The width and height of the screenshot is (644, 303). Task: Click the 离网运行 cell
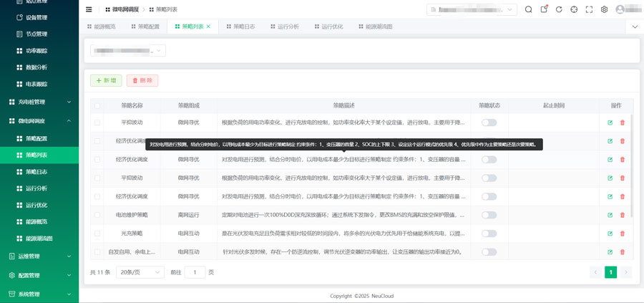tap(188, 215)
